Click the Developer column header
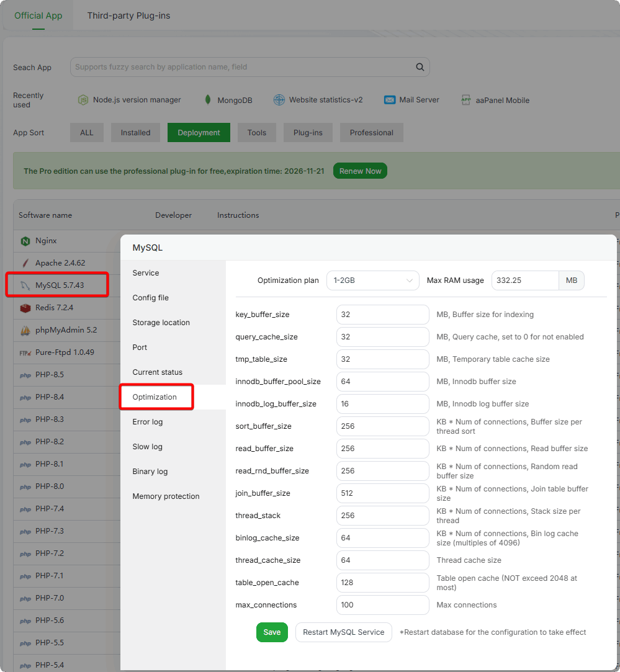Viewport: 620px width, 672px height. [x=173, y=215]
